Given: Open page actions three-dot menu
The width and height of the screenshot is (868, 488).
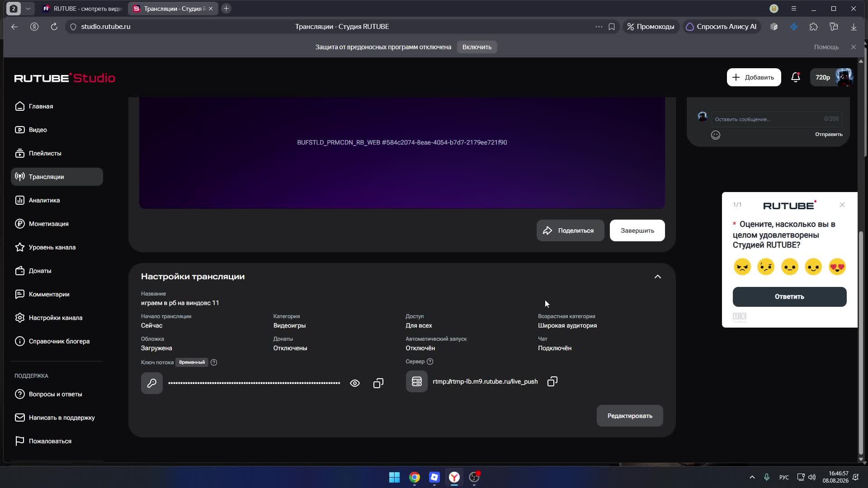Looking at the screenshot, I should pyautogui.click(x=599, y=27).
